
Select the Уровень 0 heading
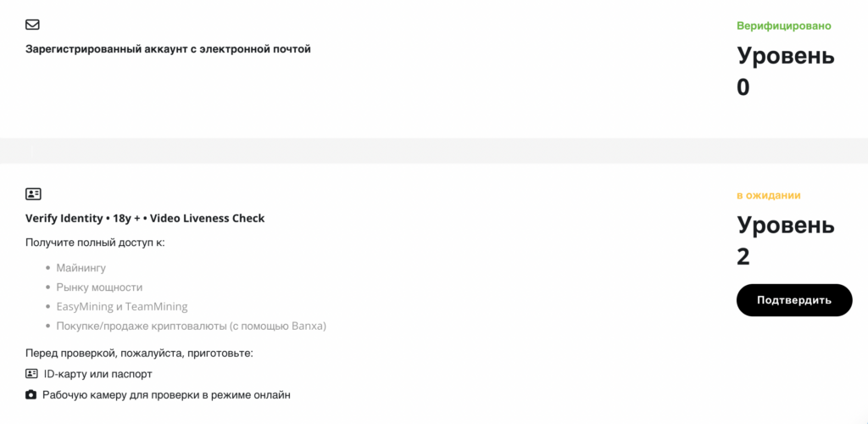tap(785, 71)
